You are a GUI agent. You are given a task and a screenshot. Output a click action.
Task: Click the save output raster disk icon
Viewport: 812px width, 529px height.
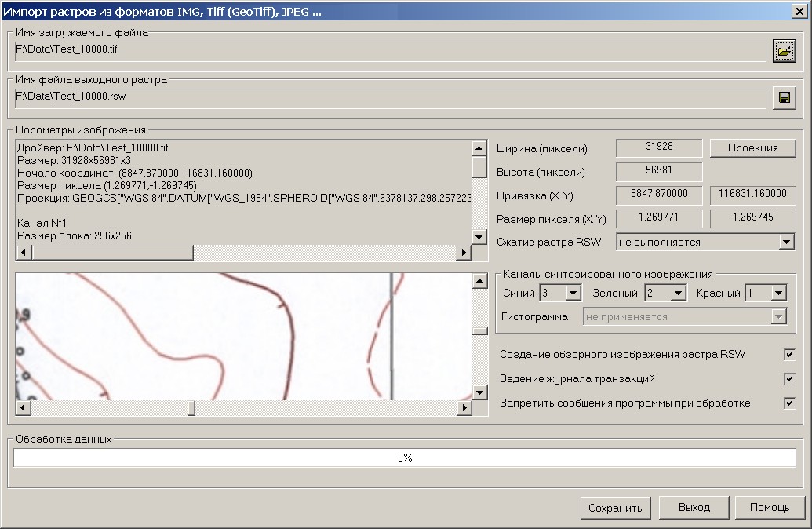point(783,97)
